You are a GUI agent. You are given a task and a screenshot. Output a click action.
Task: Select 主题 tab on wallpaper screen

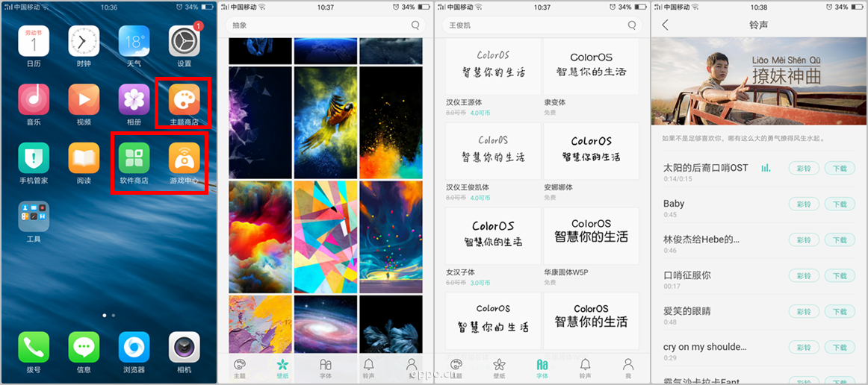tap(239, 368)
